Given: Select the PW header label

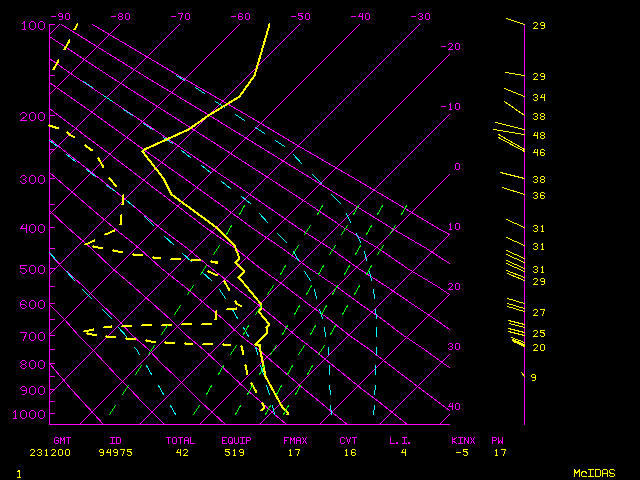Looking at the screenshot, I should coord(498,440).
